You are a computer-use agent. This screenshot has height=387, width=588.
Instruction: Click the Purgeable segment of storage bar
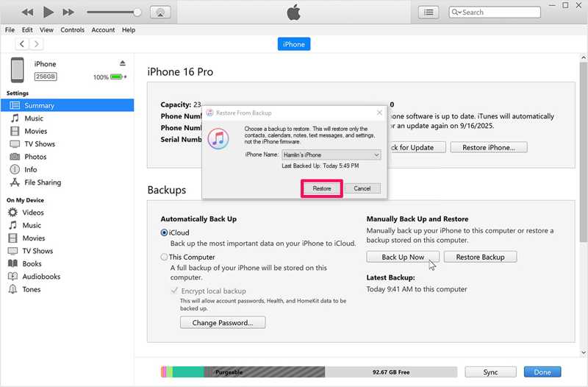point(265,372)
